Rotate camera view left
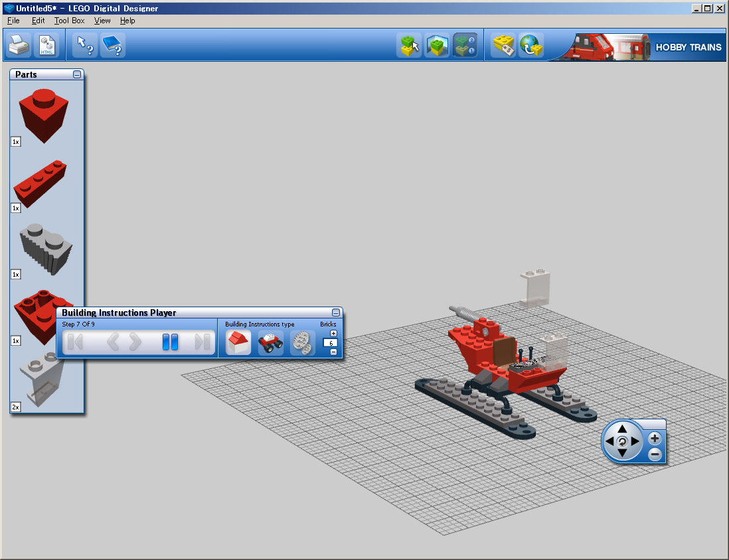Image resolution: width=729 pixels, height=560 pixels. (x=609, y=441)
